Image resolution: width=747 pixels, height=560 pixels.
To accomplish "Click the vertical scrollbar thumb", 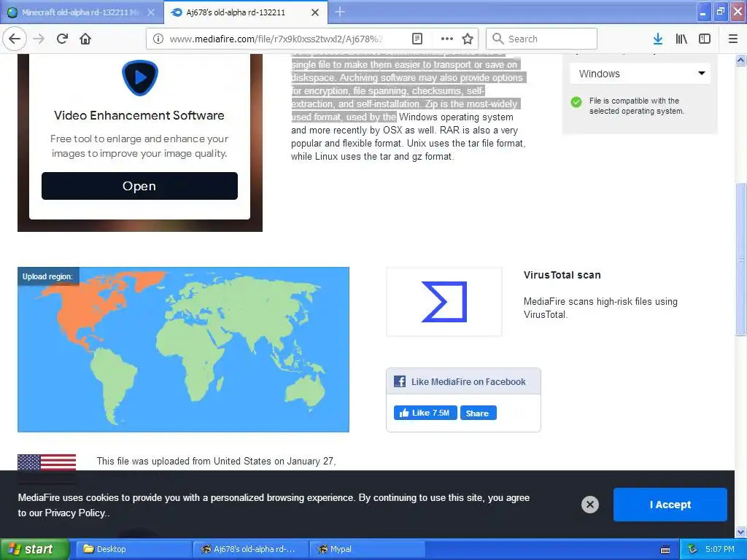I will pyautogui.click(x=740, y=260).
